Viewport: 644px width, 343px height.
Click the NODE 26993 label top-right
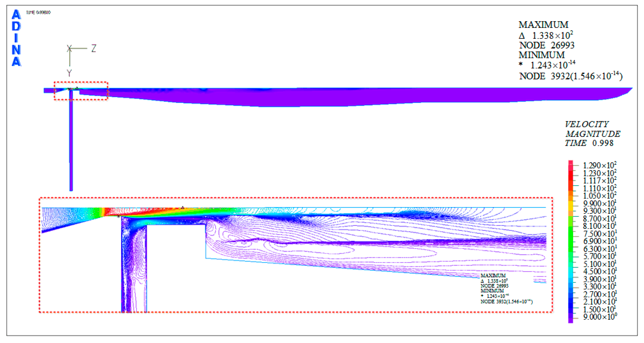pos(547,45)
